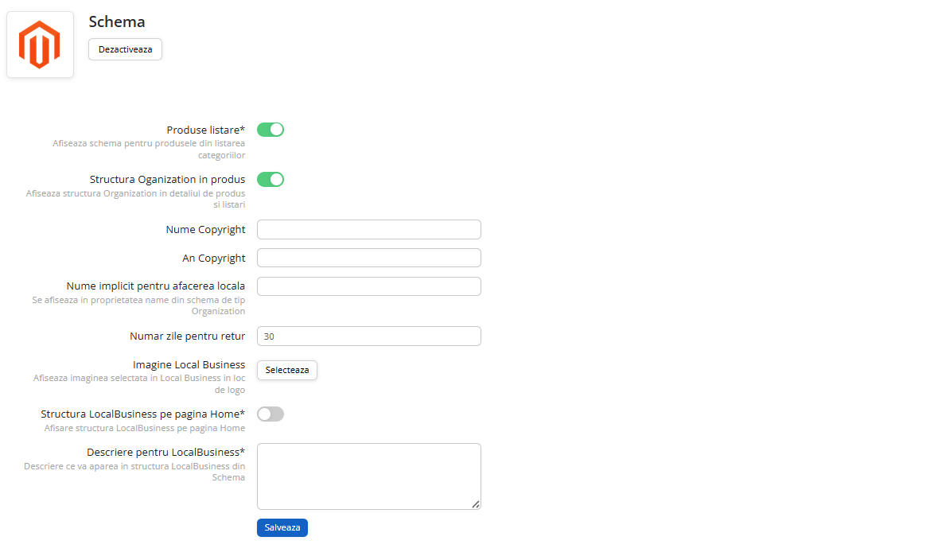Select the Nume implicit pentru afacerea locala field
Image resolution: width=934 pixels, height=560 pixels.
tap(368, 286)
